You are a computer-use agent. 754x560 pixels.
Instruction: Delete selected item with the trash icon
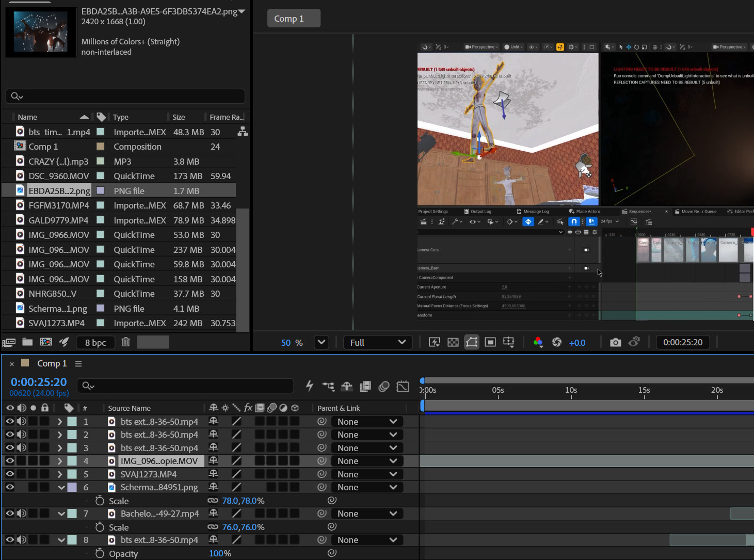pos(125,342)
